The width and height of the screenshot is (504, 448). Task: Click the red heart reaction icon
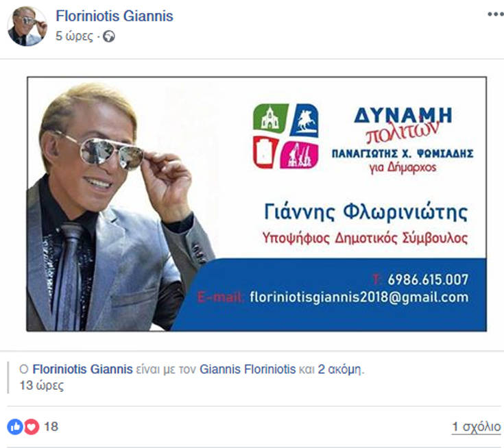tap(31, 427)
